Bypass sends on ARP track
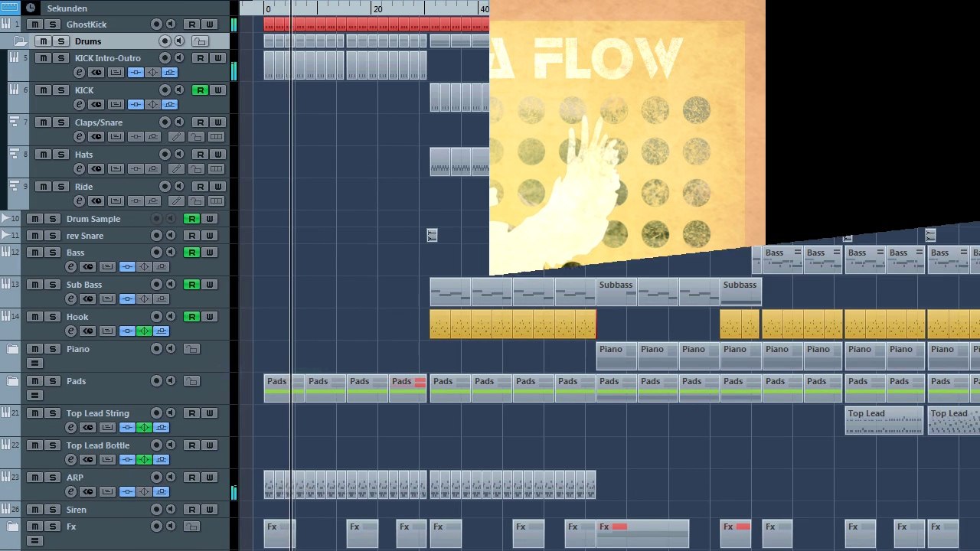The width and height of the screenshot is (980, 551). pos(161,492)
